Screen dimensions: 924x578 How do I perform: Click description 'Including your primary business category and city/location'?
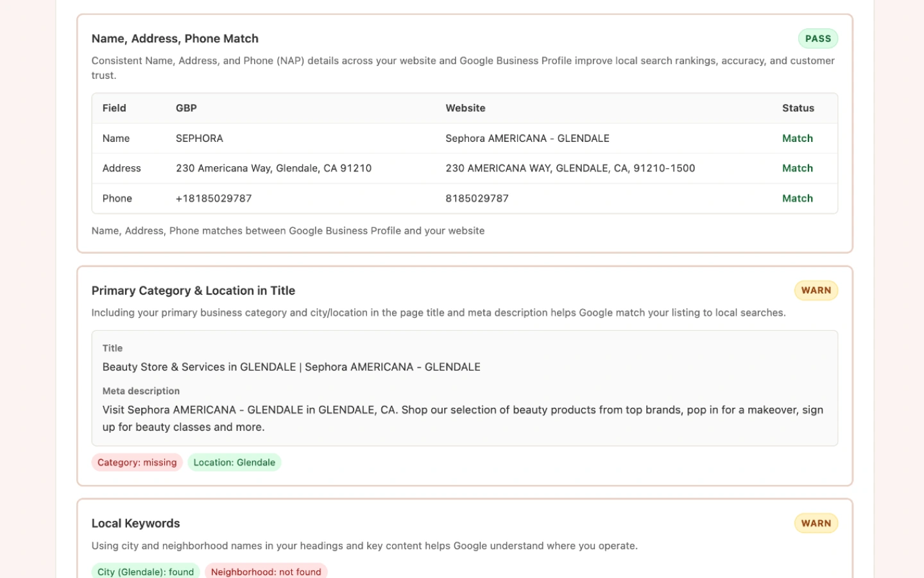point(438,313)
